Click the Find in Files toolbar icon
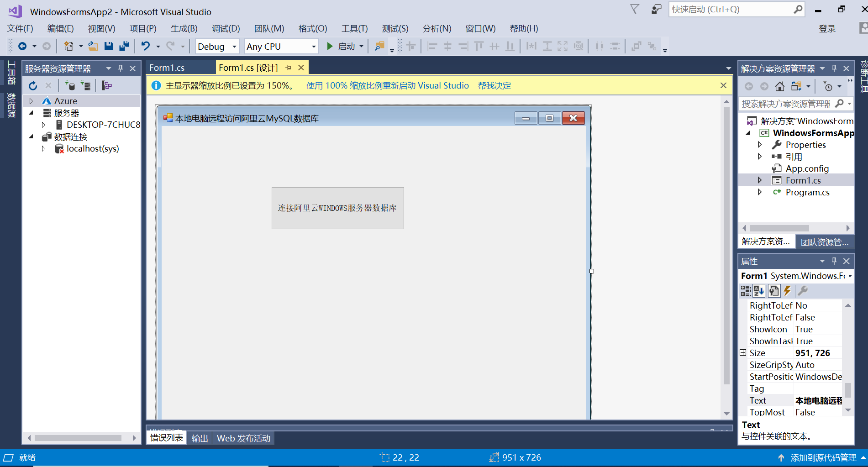 coord(379,46)
